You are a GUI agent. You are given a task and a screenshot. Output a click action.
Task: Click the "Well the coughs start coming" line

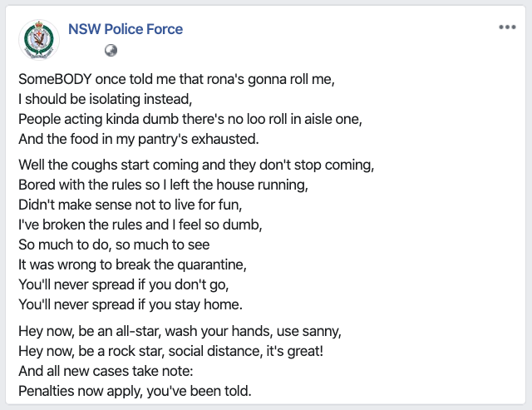click(x=196, y=165)
